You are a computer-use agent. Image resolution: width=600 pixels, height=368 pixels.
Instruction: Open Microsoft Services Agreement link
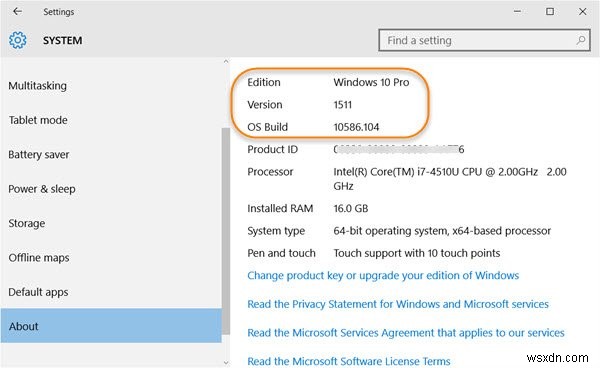click(x=406, y=333)
